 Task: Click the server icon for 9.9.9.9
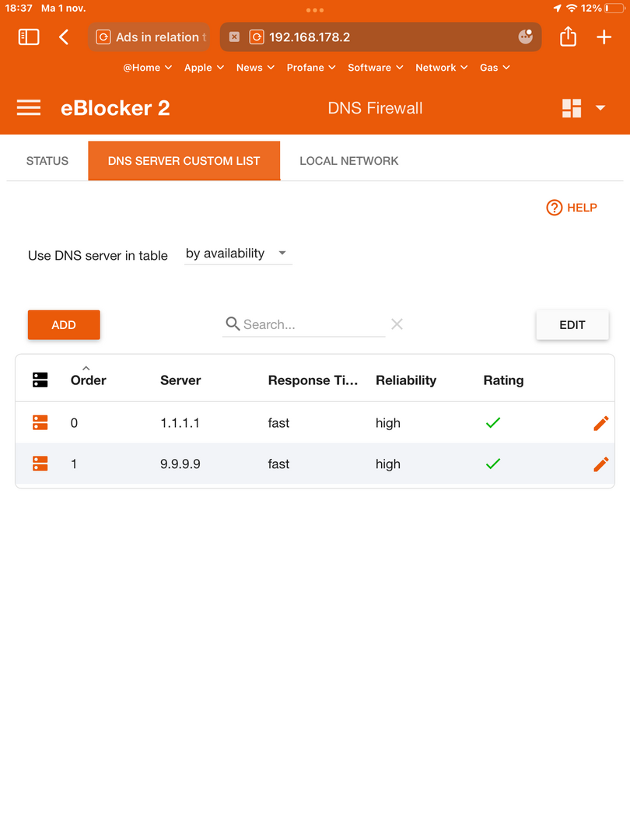tap(40, 464)
